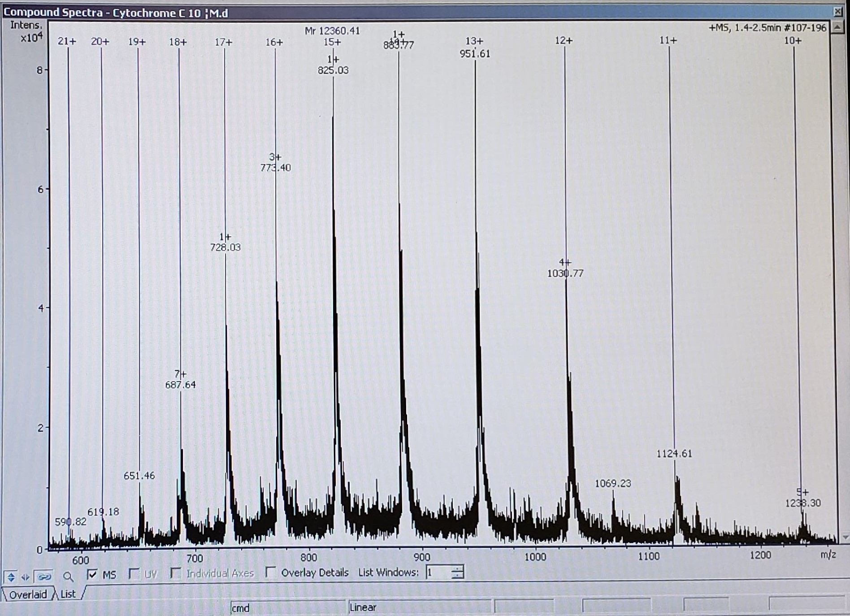Toggle the UV checkbox
This screenshot has width=850, height=616.
[134, 574]
